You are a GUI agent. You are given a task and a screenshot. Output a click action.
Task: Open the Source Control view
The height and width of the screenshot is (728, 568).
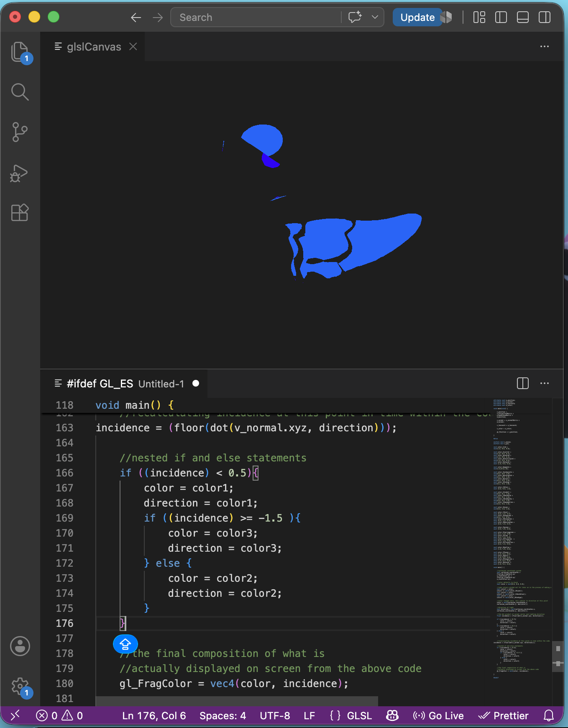(x=20, y=132)
